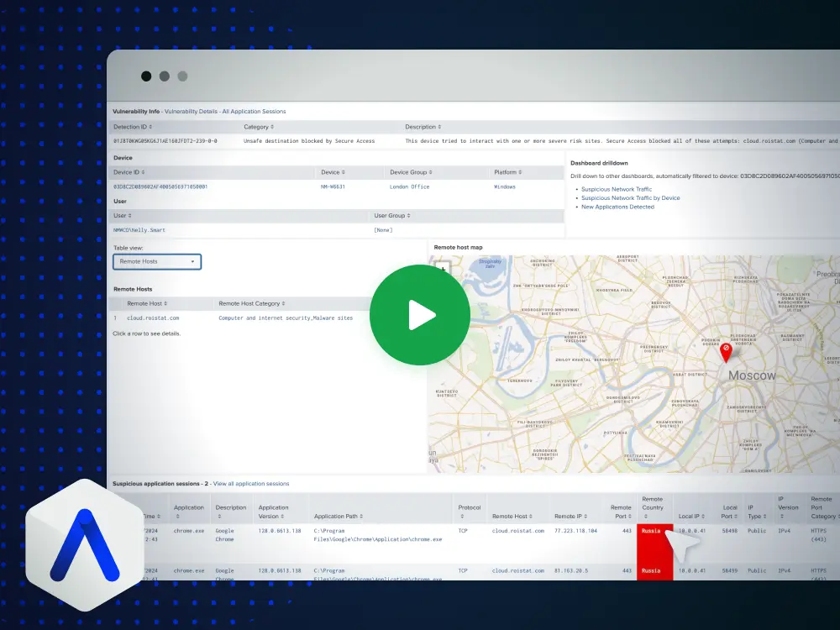Click the Local IP sort arrows

(703, 517)
